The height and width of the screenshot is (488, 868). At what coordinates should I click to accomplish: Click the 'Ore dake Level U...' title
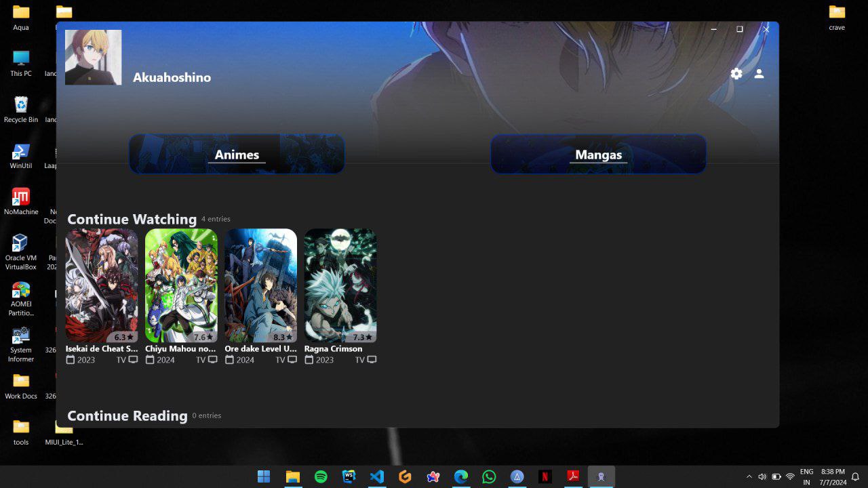pyautogui.click(x=260, y=348)
